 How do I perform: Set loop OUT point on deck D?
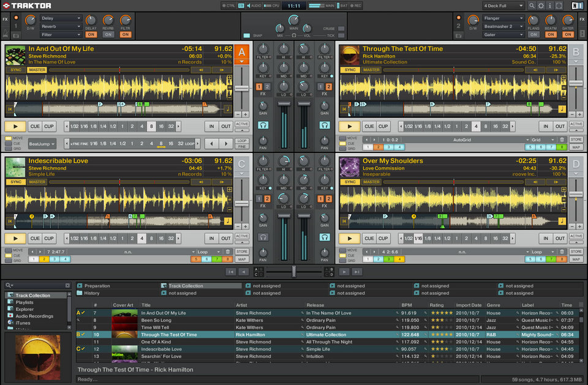pyautogui.click(x=560, y=239)
